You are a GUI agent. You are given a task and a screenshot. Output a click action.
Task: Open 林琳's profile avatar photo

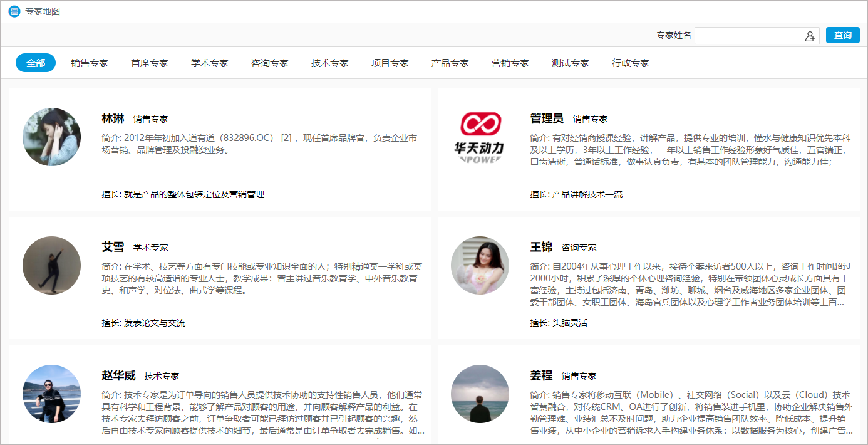click(51, 137)
